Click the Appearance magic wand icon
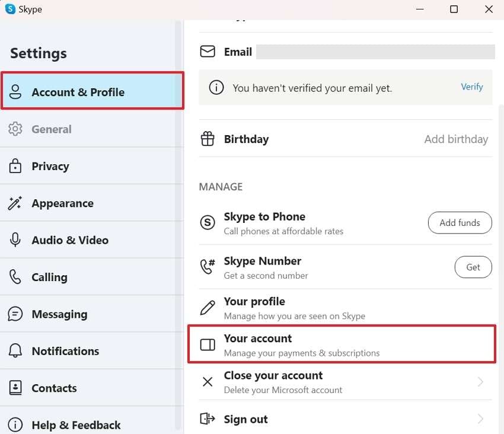The height and width of the screenshot is (434, 504). point(15,203)
